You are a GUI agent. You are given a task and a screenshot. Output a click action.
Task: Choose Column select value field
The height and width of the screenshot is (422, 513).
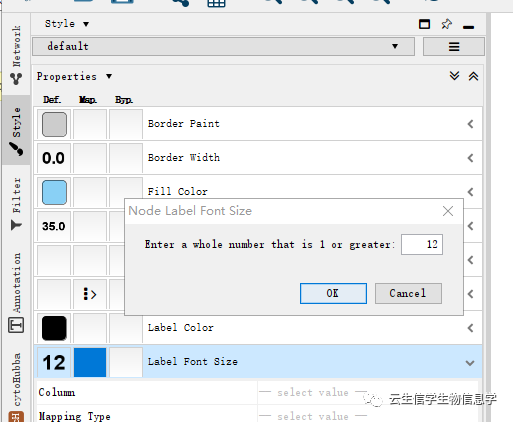pyautogui.click(x=313, y=392)
